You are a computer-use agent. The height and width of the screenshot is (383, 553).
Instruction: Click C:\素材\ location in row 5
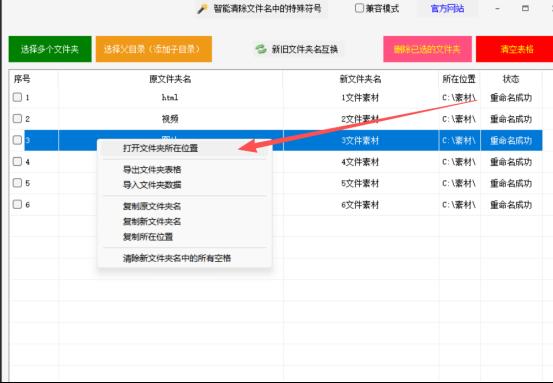[459, 183]
